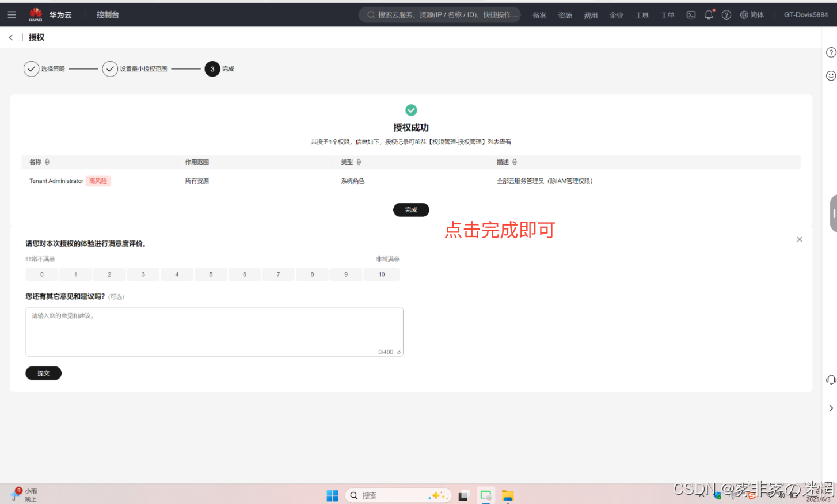Open the 工单 menu
The image size is (837, 504).
(668, 16)
